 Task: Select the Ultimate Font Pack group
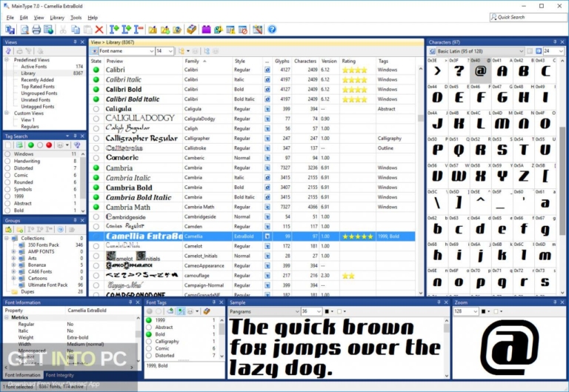click(x=48, y=285)
